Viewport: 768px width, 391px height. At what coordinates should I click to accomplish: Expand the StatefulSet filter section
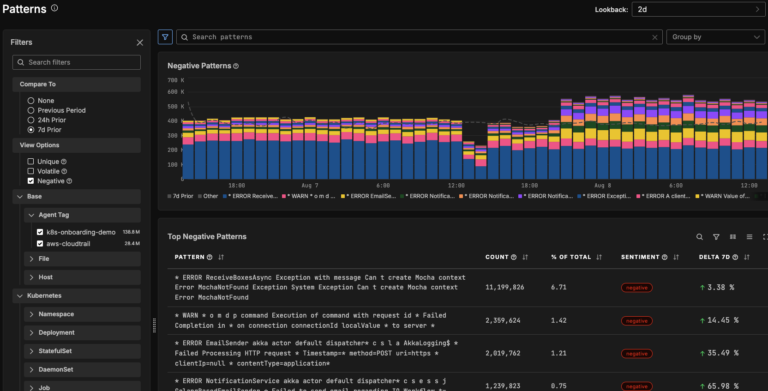coord(82,351)
